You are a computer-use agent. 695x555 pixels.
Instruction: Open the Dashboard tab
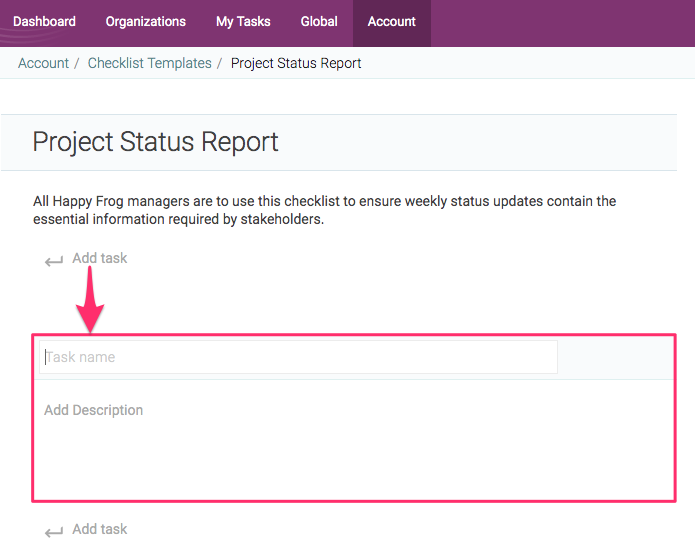click(44, 21)
